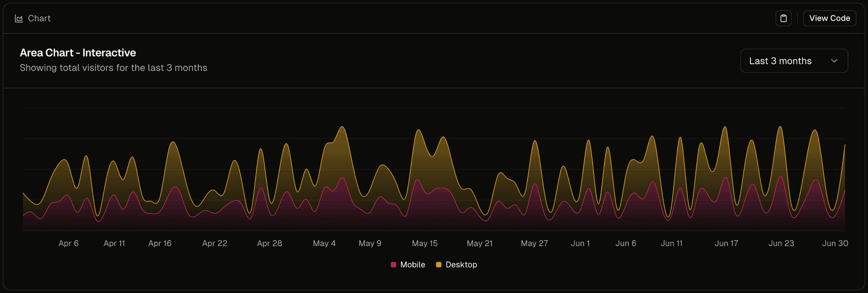Screen dimensions: 868x293
Task: Click the May 15 axis label
Action: [x=425, y=243]
